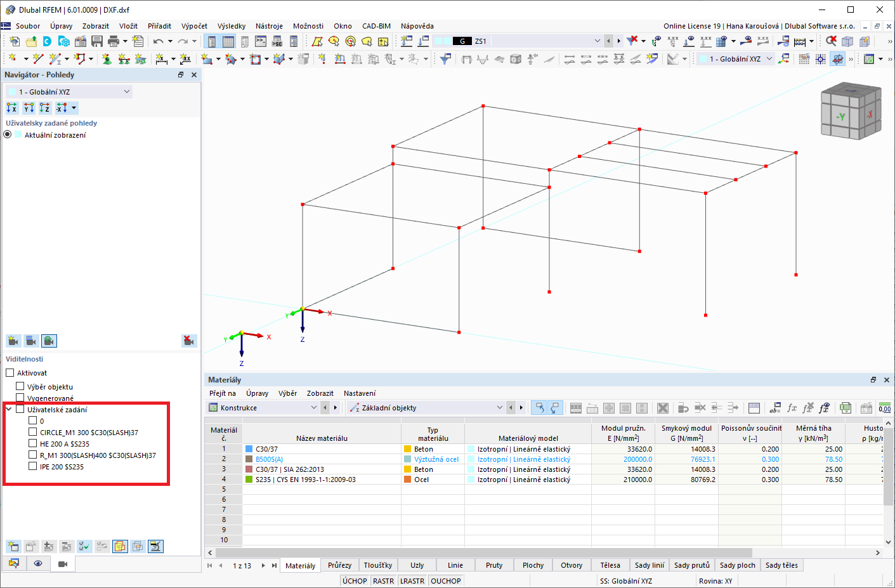The width and height of the screenshot is (895, 588).
Task: Open the undo history dropdown arrow
Action: [x=170, y=41]
